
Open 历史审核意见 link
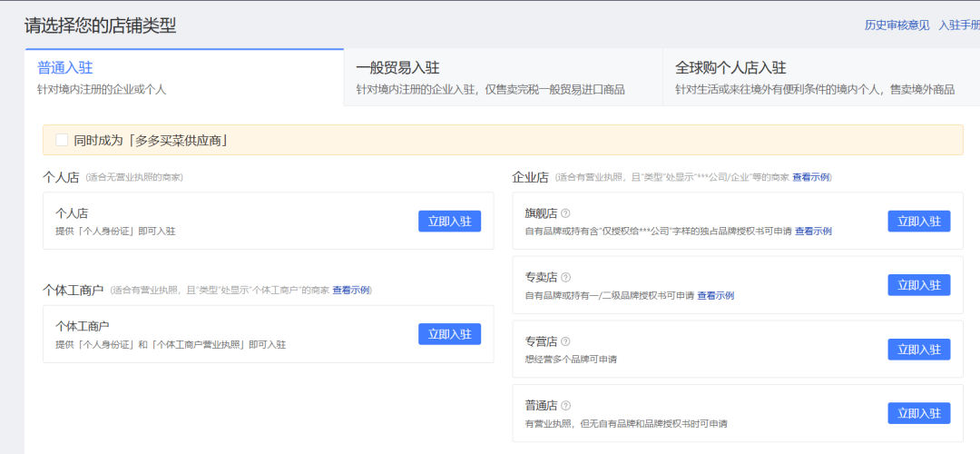(897, 25)
